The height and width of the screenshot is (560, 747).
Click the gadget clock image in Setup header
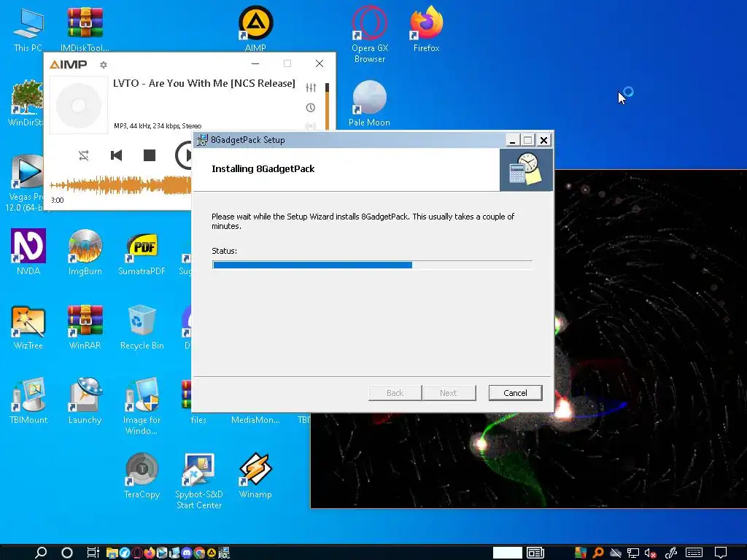[526, 169]
